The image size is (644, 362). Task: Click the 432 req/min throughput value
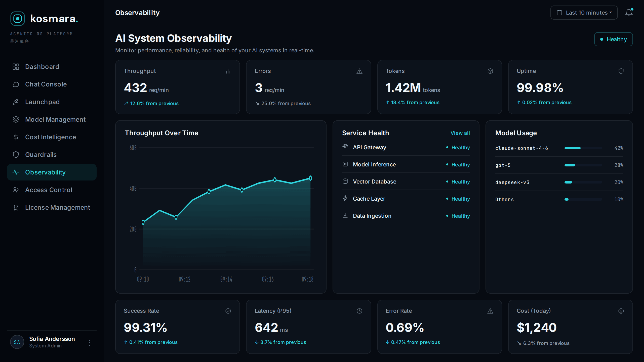pos(146,88)
